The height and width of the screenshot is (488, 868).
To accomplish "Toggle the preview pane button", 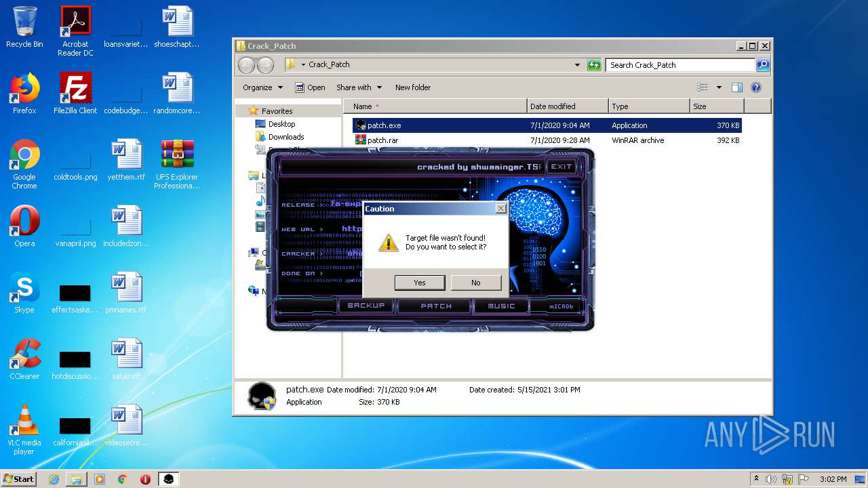I will click(737, 87).
